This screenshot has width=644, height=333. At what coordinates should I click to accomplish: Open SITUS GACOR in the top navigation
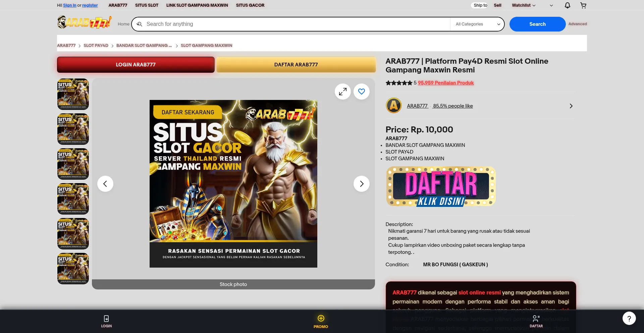pyautogui.click(x=250, y=5)
